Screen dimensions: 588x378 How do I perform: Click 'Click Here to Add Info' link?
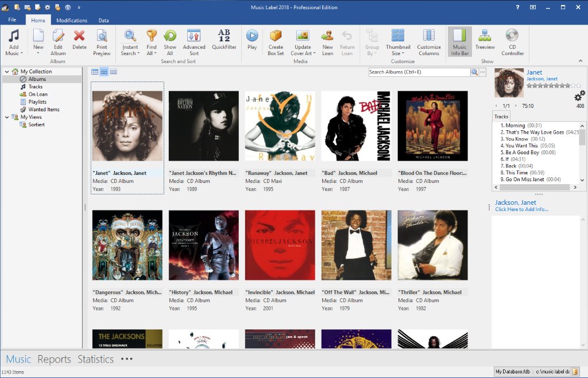coord(521,209)
